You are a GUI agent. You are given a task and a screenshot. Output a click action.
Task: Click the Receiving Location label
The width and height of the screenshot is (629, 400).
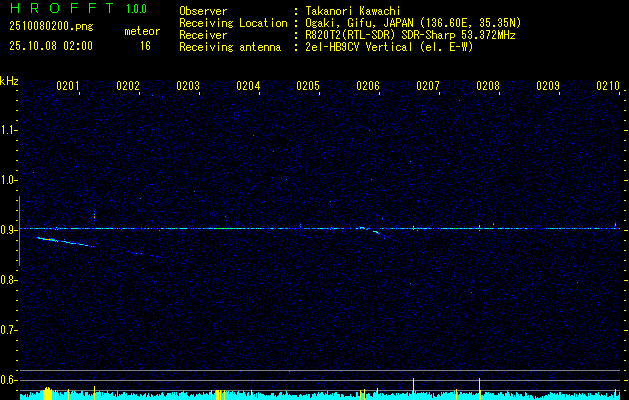point(233,23)
